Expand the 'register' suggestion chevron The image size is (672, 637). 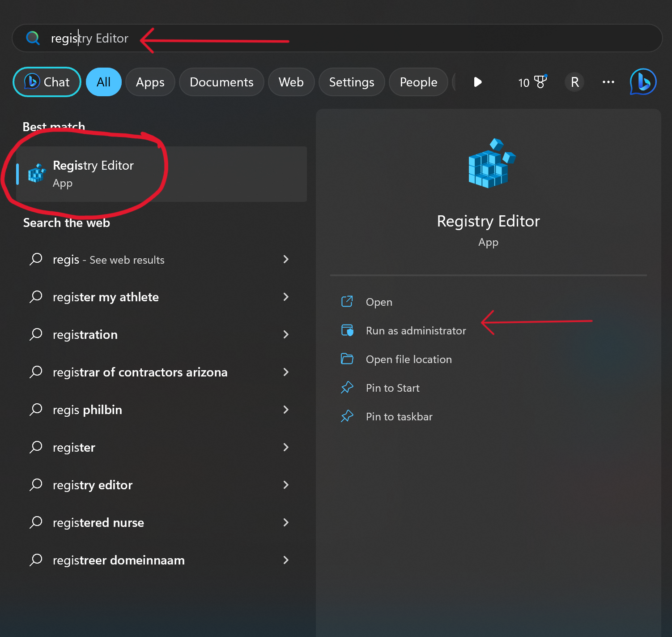click(x=286, y=447)
